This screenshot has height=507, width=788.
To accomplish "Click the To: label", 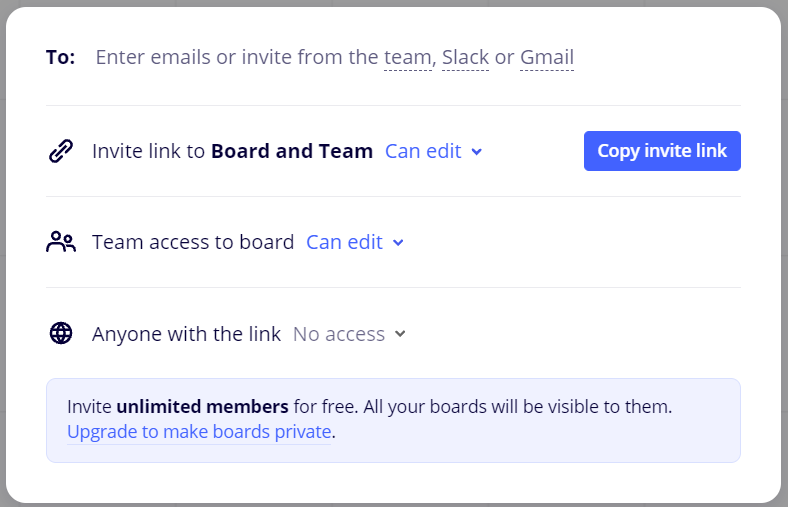I will click(x=61, y=57).
